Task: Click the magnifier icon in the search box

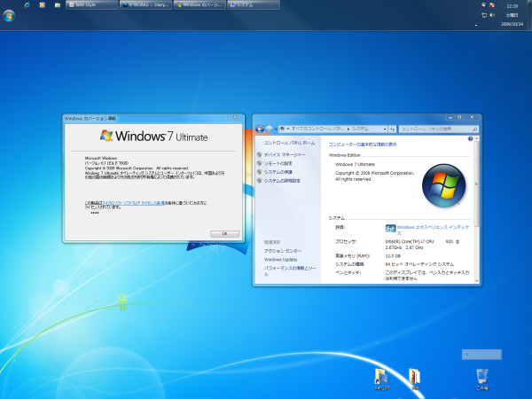Action: 474,129
